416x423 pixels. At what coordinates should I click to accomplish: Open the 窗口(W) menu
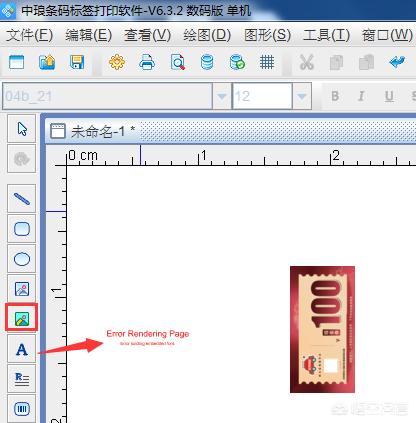point(387,35)
